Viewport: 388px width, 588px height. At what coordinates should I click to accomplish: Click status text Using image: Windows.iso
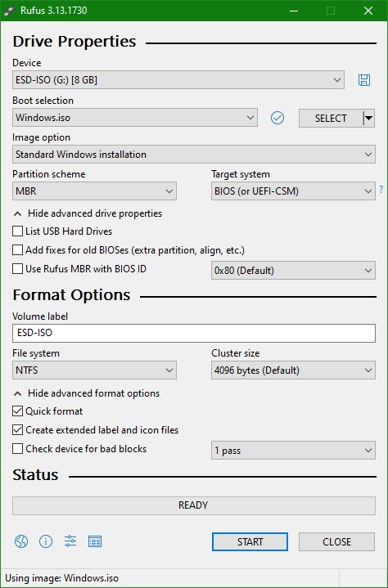tap(62, 578)
